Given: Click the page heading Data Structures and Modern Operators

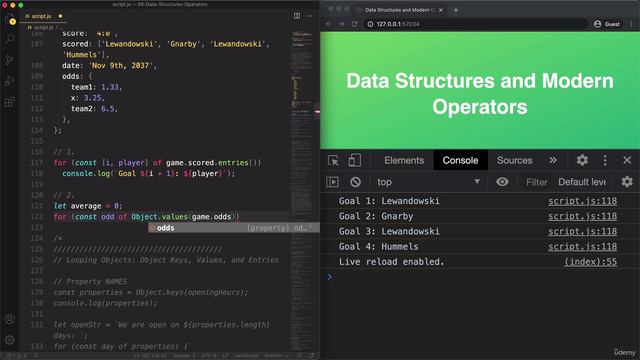Looking at the screenshot, I should click(x=480, y=93).
